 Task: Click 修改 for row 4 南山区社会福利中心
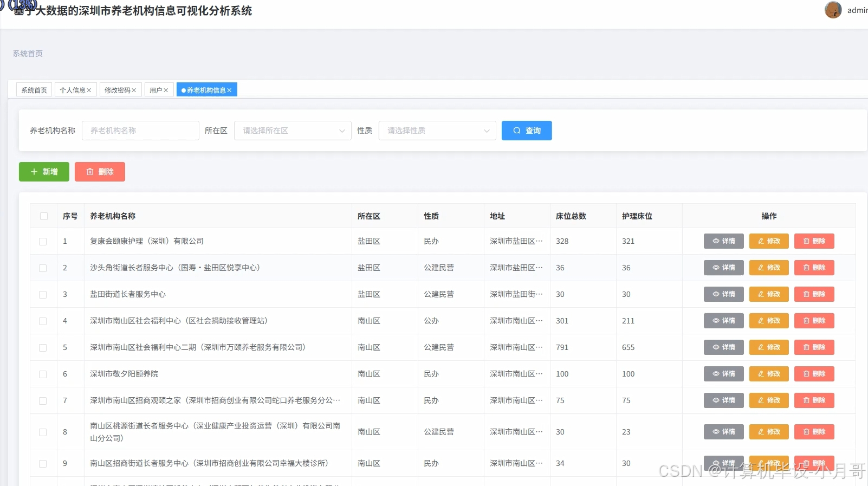pos(769,321)
